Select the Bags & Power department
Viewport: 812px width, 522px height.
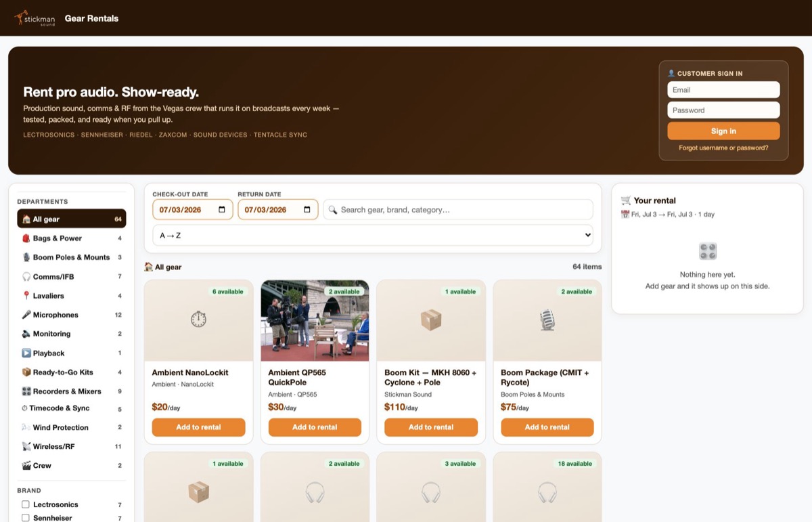point(72,238)
